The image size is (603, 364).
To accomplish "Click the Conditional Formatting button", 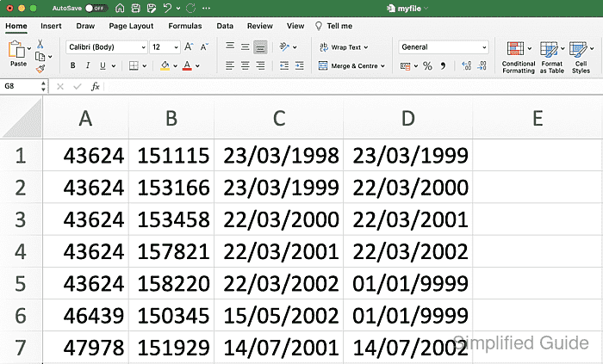I will (x=519, y=56).
